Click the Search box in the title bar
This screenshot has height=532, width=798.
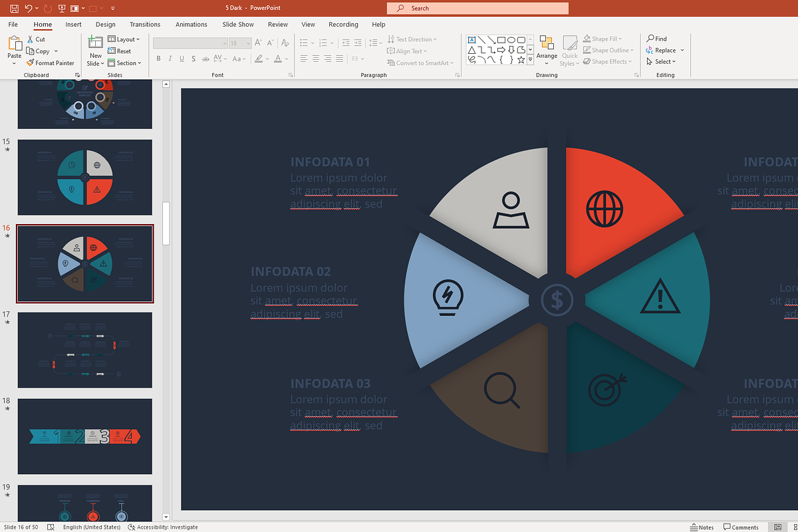(477, 9)
